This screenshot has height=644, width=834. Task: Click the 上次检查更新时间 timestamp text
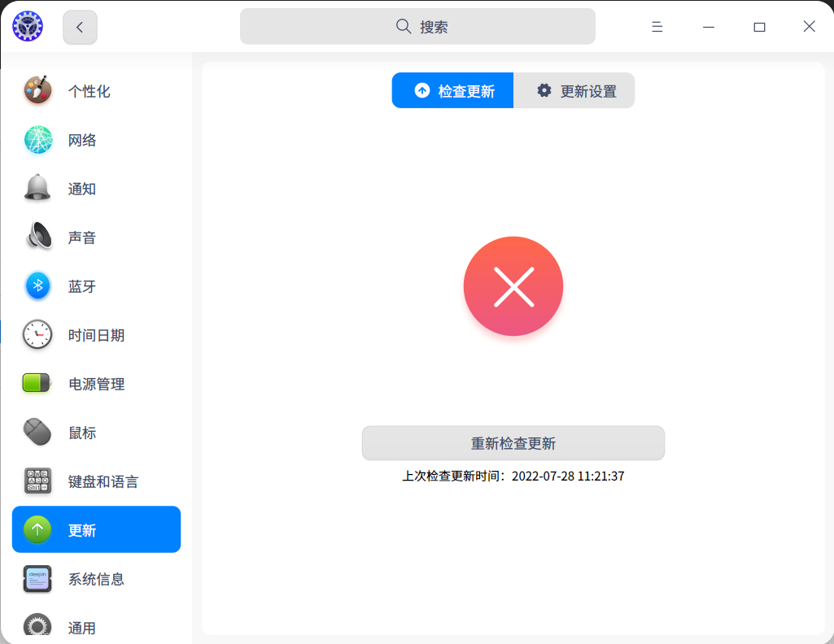(x=513, y=476)
